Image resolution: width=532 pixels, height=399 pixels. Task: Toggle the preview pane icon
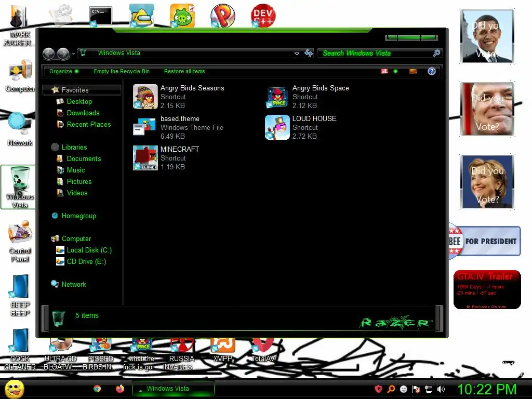(x=413, y=71)
